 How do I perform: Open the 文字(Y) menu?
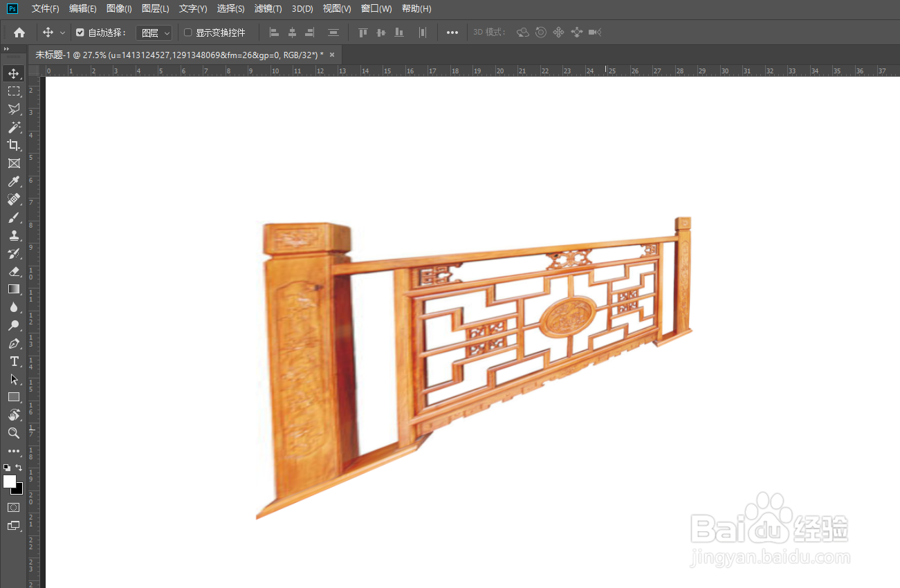193,9
